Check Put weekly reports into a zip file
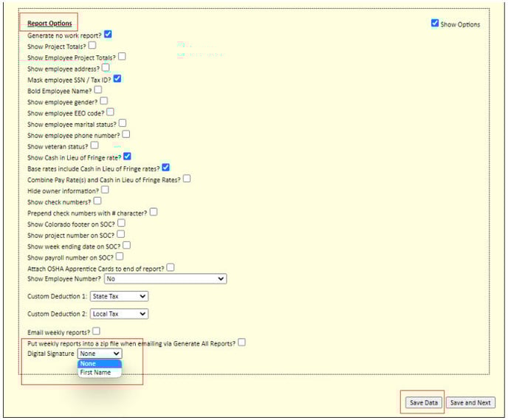Screen dimensions: 508x420 [241, 342]
